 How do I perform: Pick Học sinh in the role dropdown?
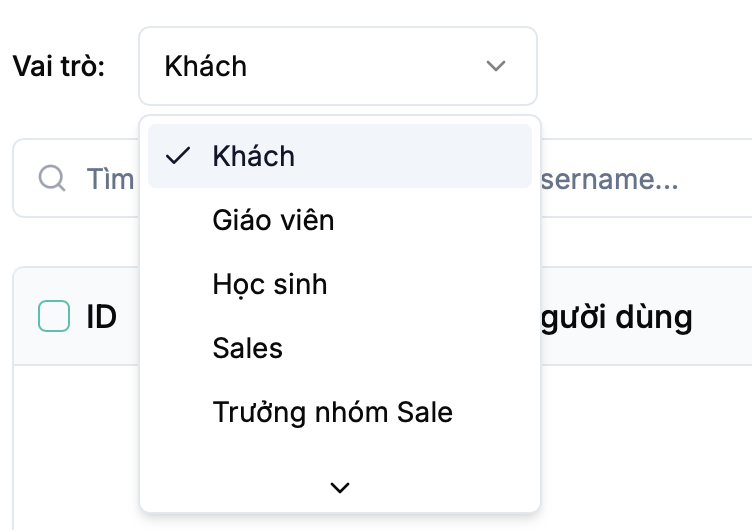pyautogui.click(x=270, y=284)
